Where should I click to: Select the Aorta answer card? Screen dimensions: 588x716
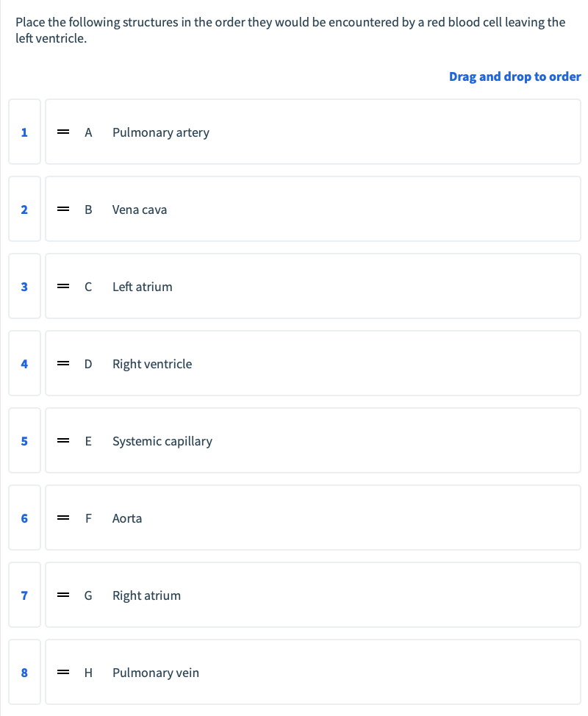313,518
